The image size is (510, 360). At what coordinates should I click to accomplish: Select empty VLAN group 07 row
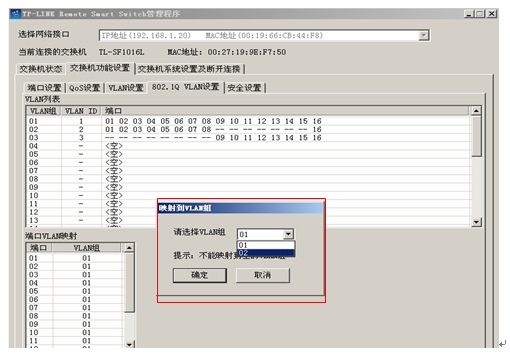[x=248, y=171]
